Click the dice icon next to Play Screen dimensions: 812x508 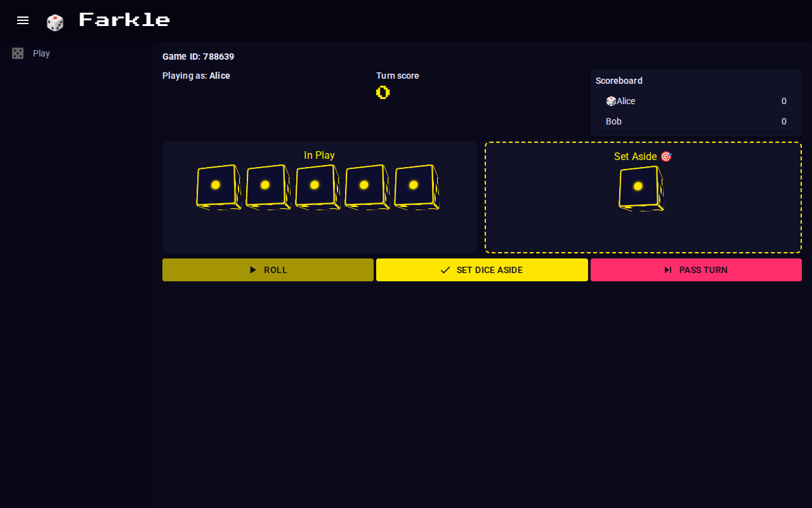point(18,53)
